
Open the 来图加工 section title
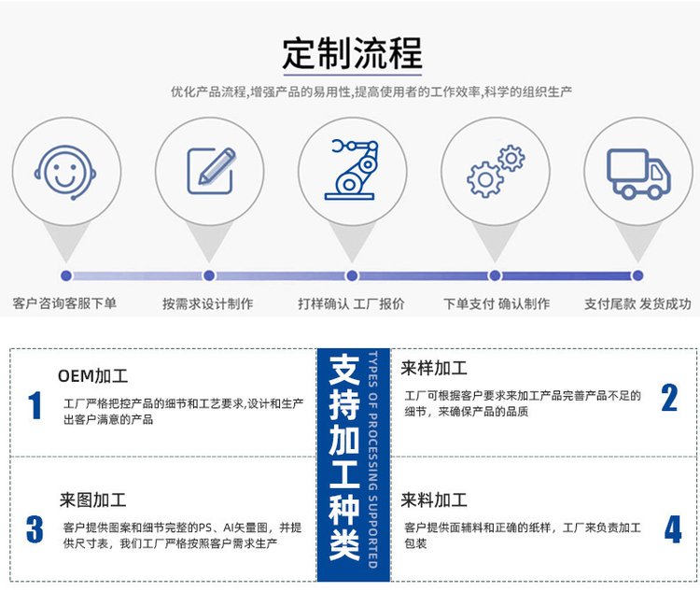(92, 500)
